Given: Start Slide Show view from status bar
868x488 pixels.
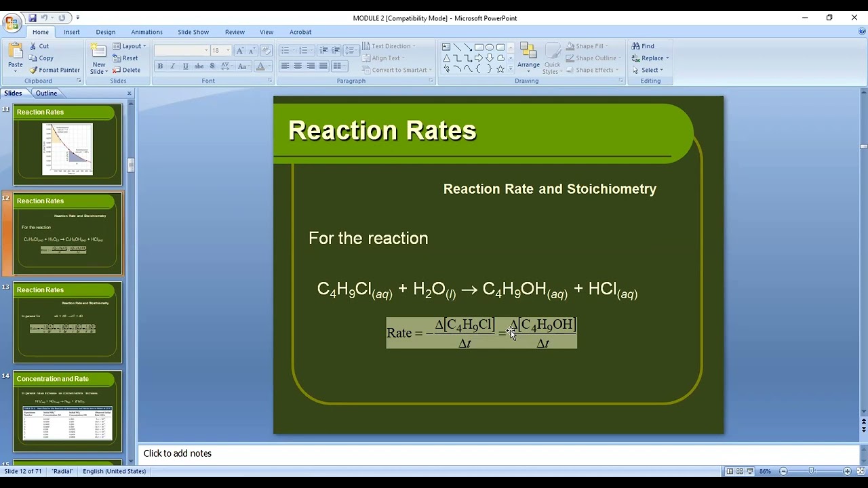Looking at the screenshot, I should click(x=750, y=471).
